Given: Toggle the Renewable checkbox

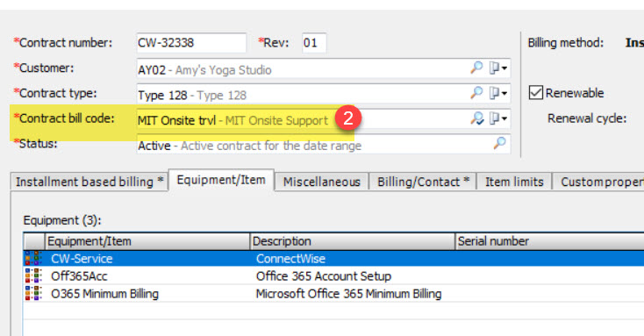Looking at the screenshot, I should pyautogui.click(x=535, y=93).
